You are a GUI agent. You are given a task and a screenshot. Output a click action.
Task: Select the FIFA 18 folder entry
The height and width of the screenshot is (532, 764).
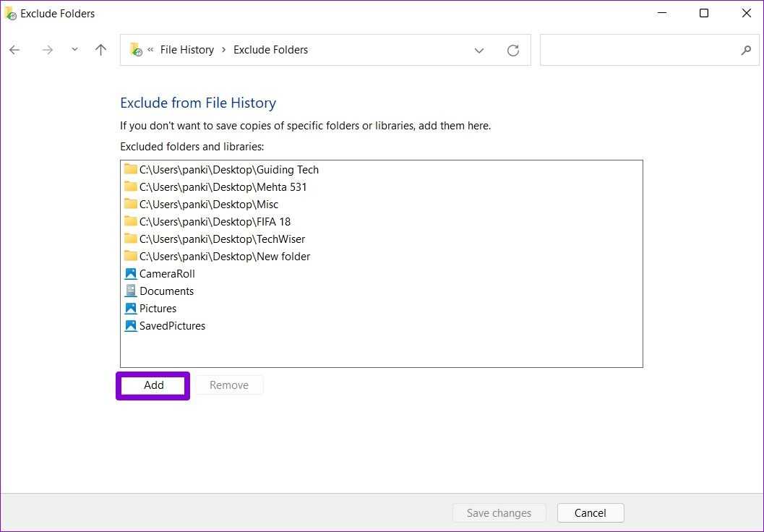click(x=215, y=222)
